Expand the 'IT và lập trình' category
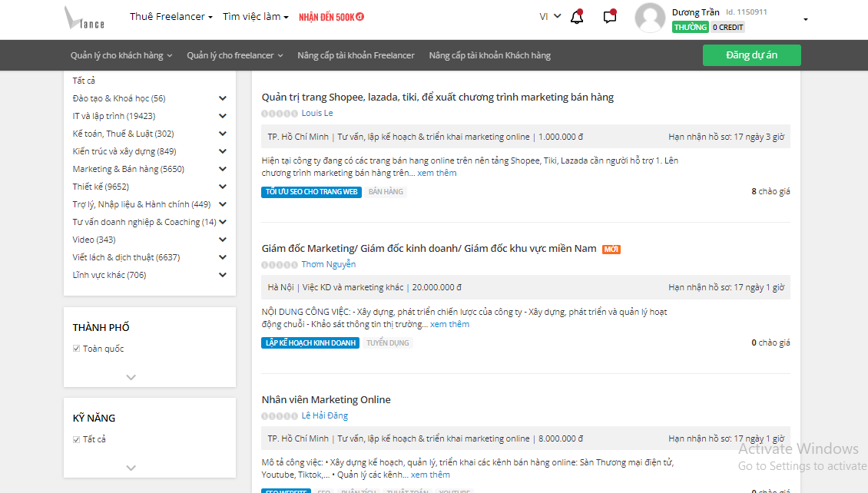Image resolution: width=868 pixels, height=493 pixels. click(x=223, y=116)
